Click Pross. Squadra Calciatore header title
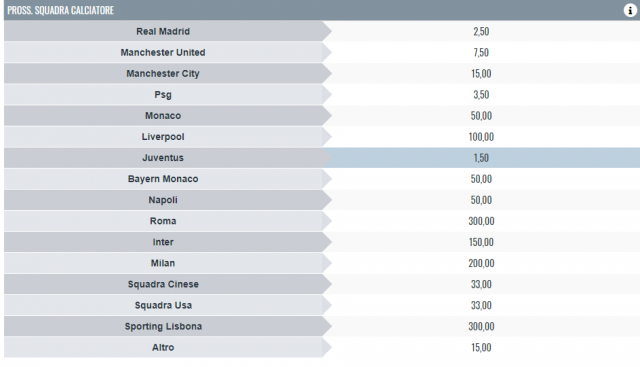The height and width of the screenshot is (367, 640). (60, 10)
